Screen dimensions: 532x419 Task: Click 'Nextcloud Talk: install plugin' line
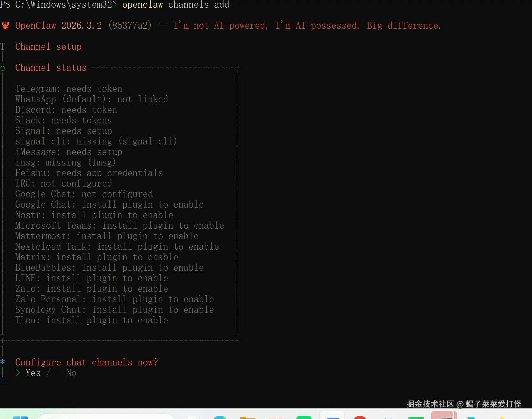point(117,246)
